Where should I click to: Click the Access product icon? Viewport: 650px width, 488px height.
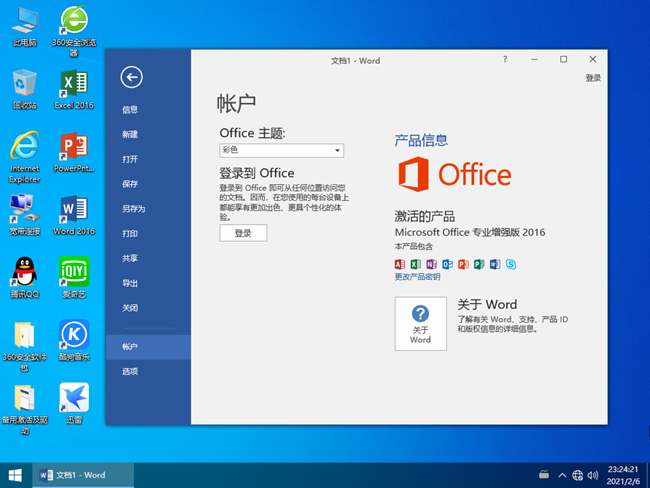point(400,264)
